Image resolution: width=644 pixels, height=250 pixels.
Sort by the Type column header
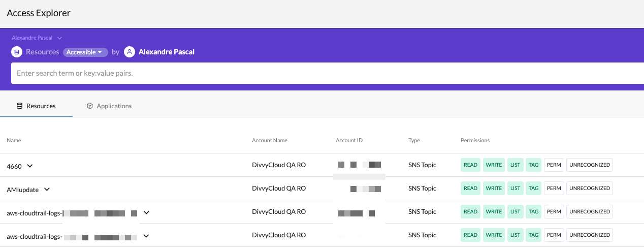pos(414,140)
